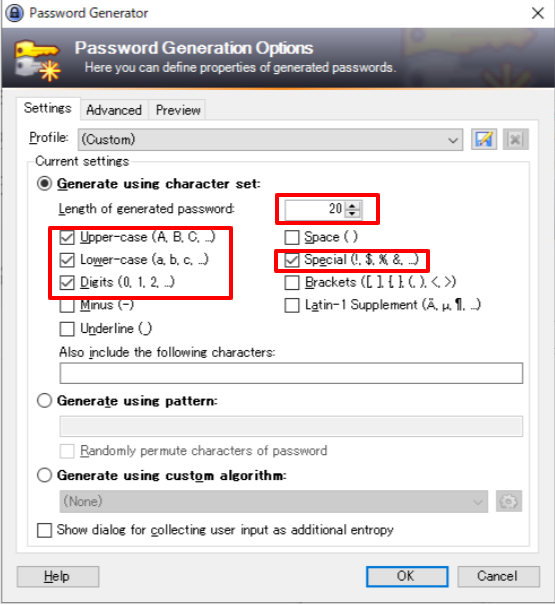Toggle the Underline checkbox
Image resolution: width=555 pixels, height=605 pixels.
click(x=67, y=329)
